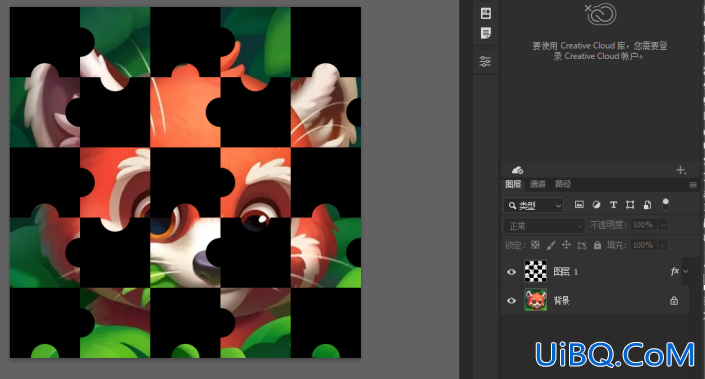Open the 类型 filter type dropdown

pyautogui.click(x=534, y=205)
